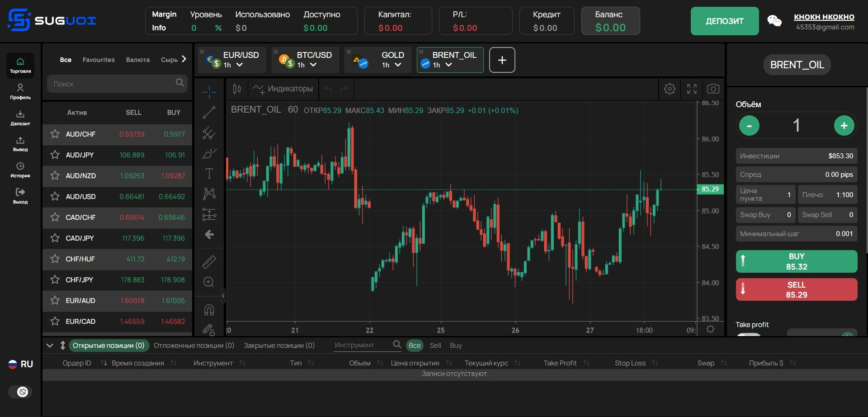Open the forecast and measurement tools
The height and width of the screenshot is (417, 868).
tap(209, 214)
